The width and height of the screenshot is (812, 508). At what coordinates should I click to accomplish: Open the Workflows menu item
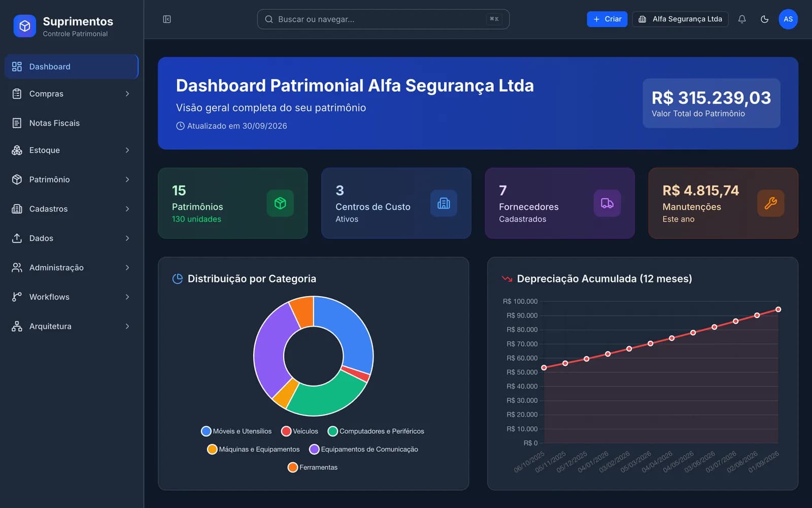[72, 297]
